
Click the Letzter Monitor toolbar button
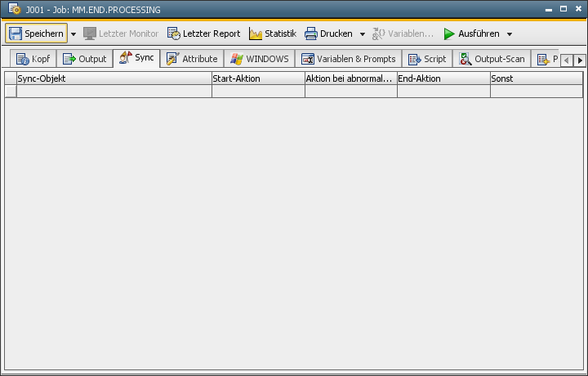tap(121, 34)
